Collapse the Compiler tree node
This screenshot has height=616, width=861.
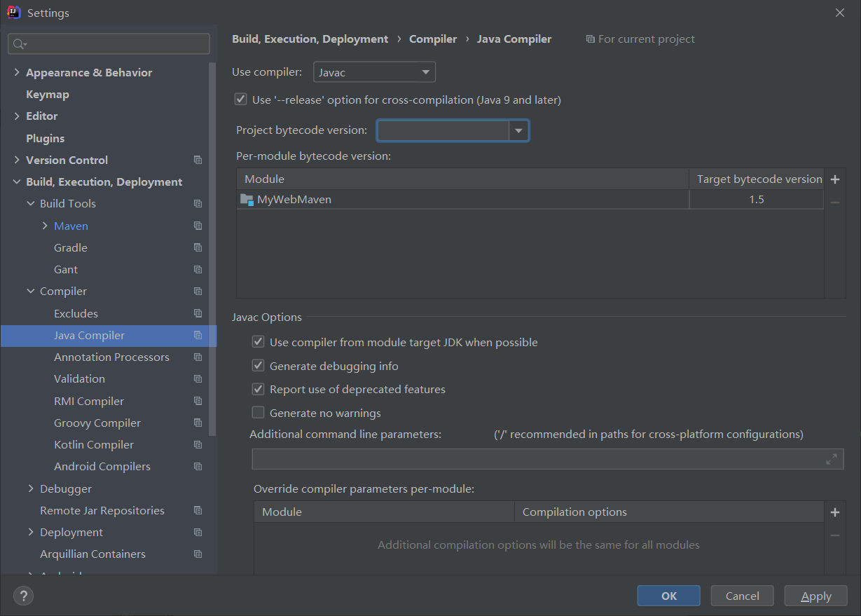31,292
